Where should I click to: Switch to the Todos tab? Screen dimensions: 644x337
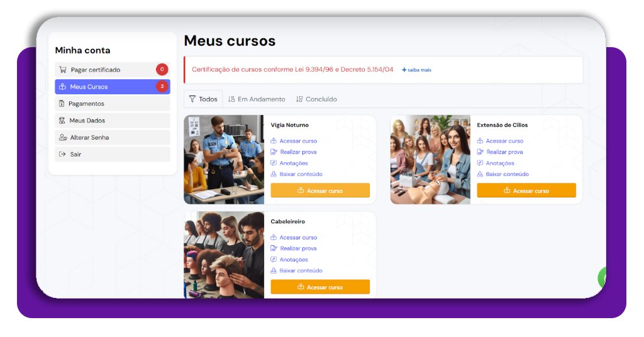pos(203,99)
